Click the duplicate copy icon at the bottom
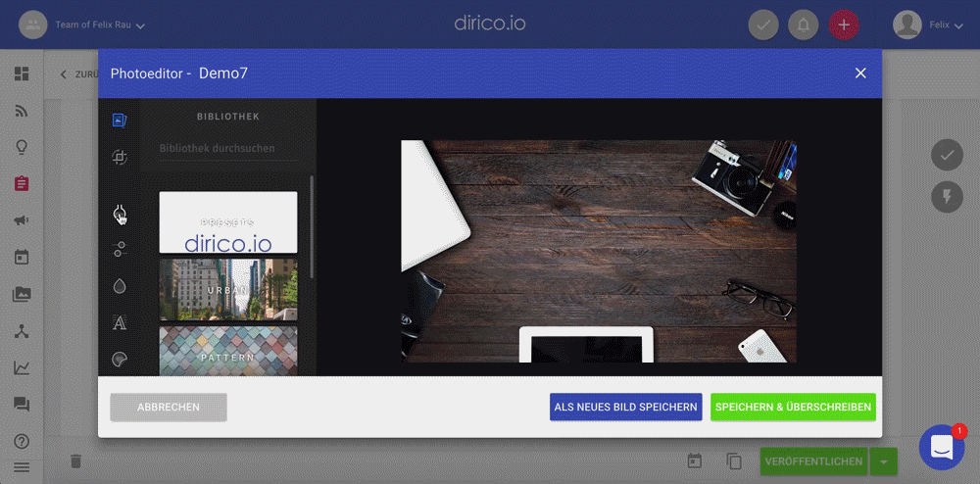Viewport: 980px width, 484px height. click(734, 461)
